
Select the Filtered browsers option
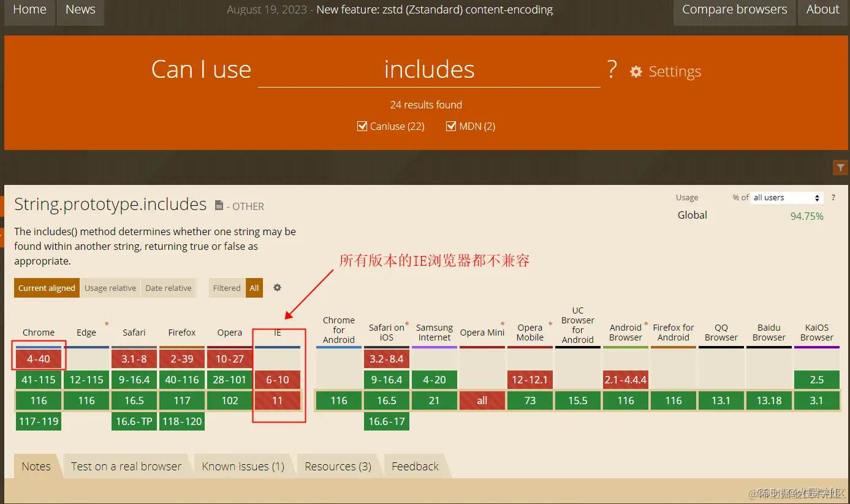[227, 288]
